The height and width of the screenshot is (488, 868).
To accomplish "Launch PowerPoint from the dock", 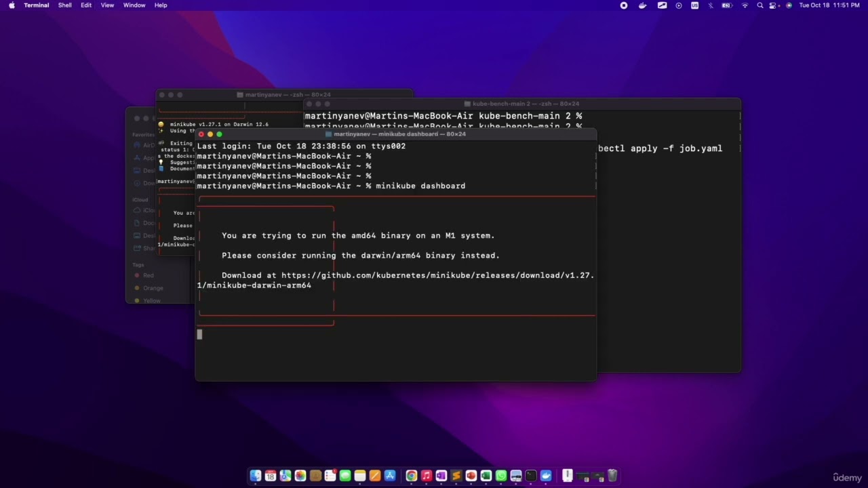I will tap(471, 476).
